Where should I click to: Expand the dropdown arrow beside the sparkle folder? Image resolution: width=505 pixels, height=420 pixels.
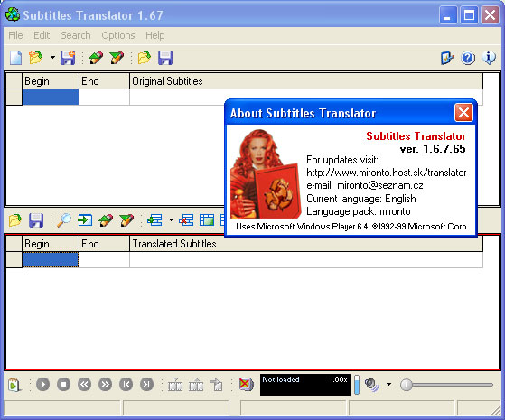[x=52, y=58]
